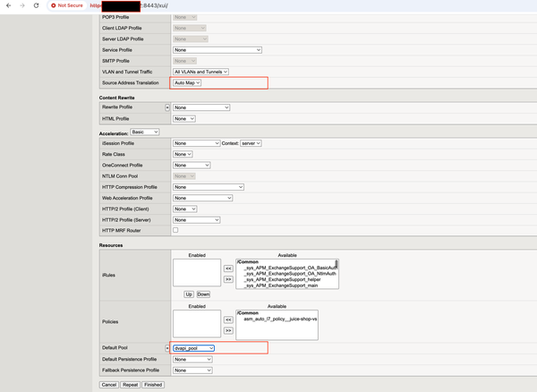This screenshot has height=392, width=537.
Task: Toggle the HTTP MRF Router checkbox
Action: click(x=175, y=230)
